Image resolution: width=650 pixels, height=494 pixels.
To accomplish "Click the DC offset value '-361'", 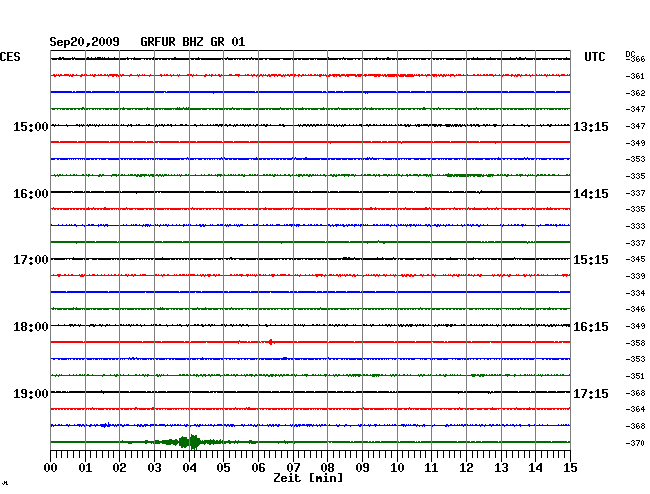I will 635,76.
